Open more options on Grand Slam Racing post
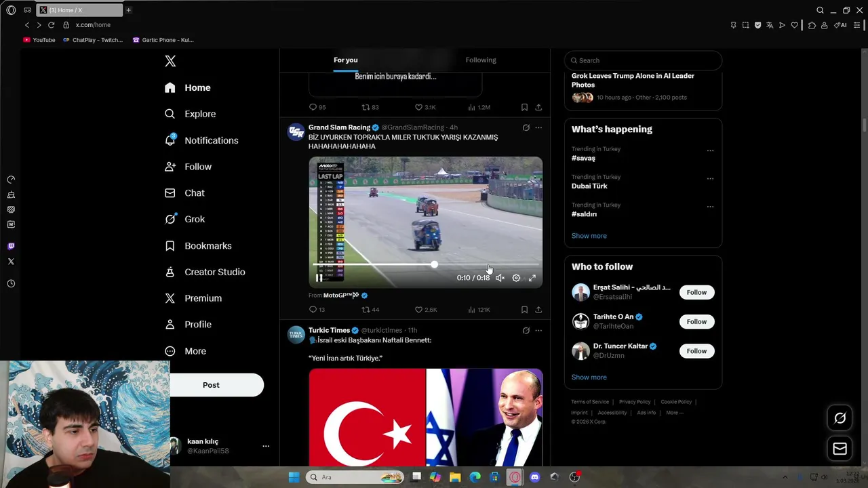The image size is (868, 488). (538, 127)
